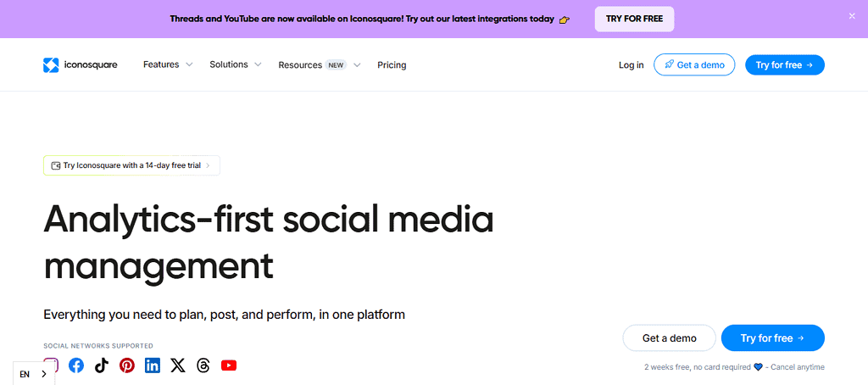Click the Facebook icon

[x=76, y=365]
